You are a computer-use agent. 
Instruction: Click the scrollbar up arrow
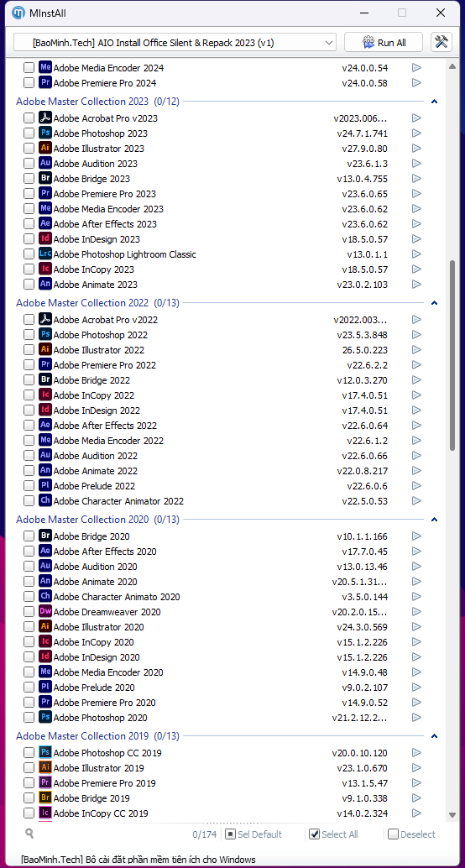tap(452, 65)
